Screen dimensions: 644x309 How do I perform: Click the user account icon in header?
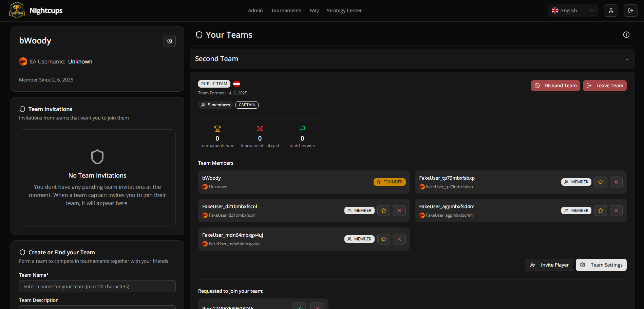(611, 11)
